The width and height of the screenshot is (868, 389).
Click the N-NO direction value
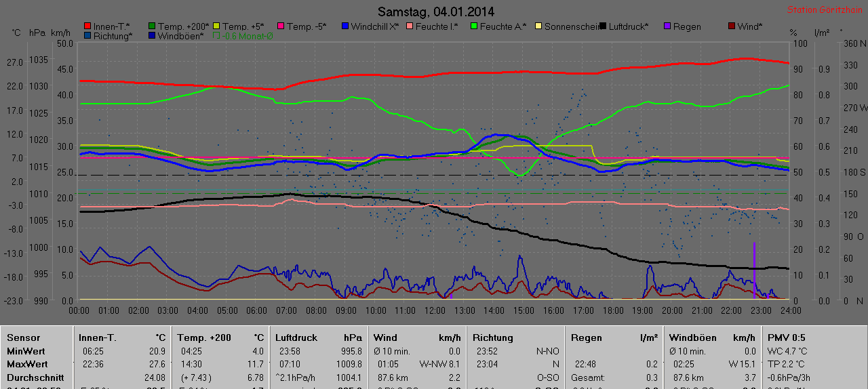coord(547,351)
